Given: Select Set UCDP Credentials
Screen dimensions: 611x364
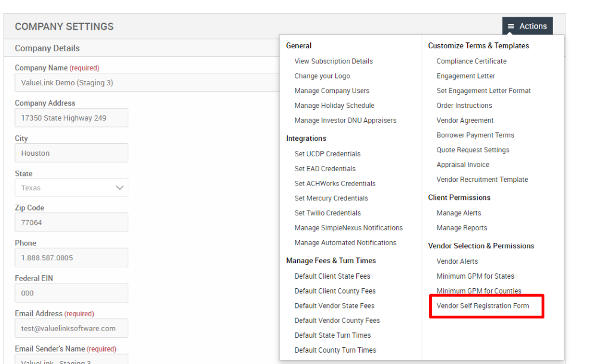Looking at the screenshot, I should 327,153.
